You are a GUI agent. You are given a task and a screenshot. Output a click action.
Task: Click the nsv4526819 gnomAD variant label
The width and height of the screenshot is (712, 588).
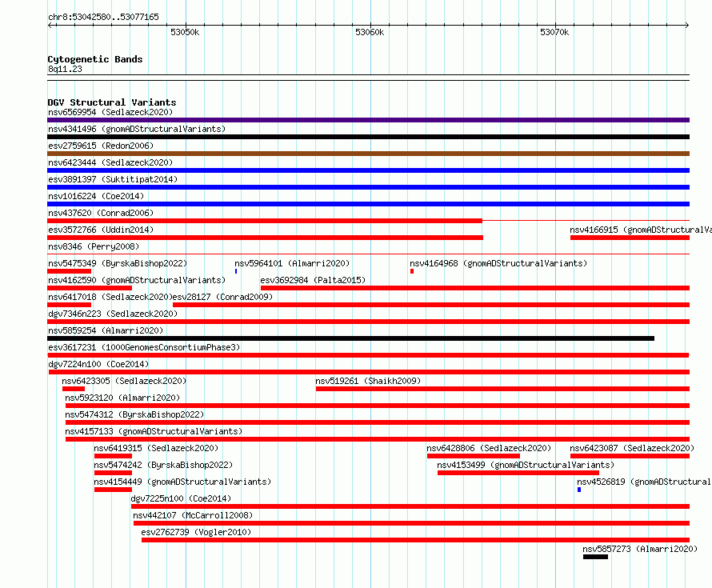(644, 482)
